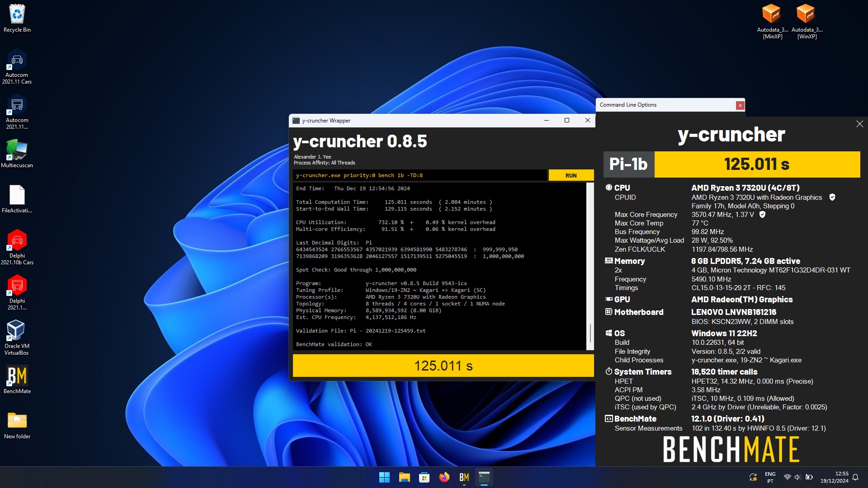The image size is (868, 488).
Task: Open Microsoft Store from the taskbar
Action: (424, 477)
